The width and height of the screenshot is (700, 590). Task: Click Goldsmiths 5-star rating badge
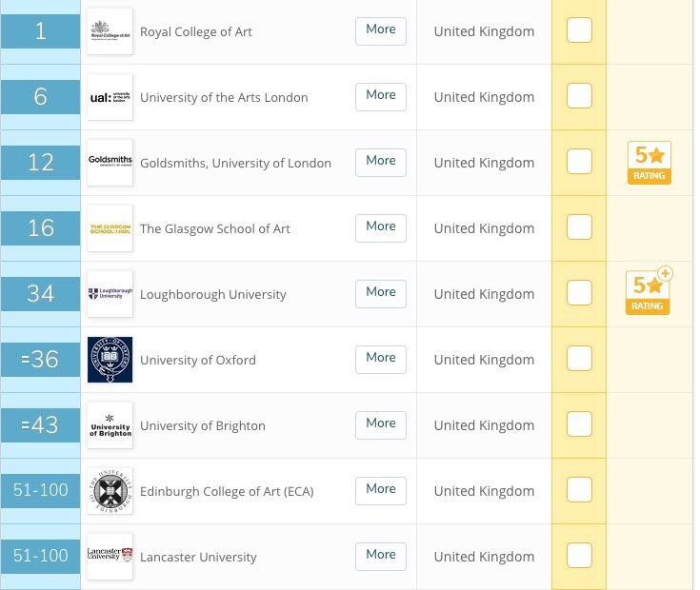[x=649, y=163]
